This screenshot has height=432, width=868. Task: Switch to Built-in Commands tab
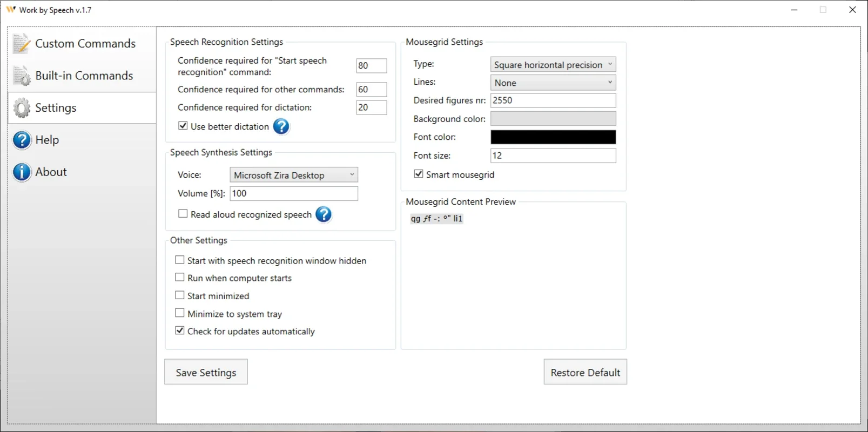tap(82, 76)
